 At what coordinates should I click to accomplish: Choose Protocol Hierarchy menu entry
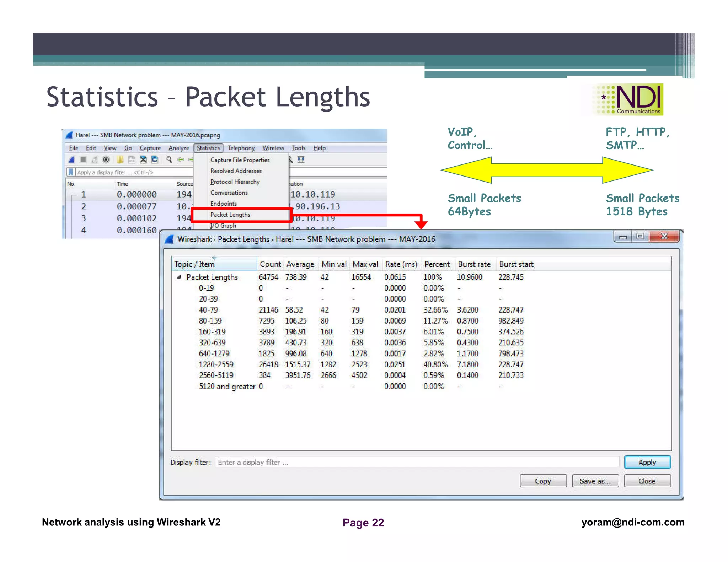[x=235, y=182]
